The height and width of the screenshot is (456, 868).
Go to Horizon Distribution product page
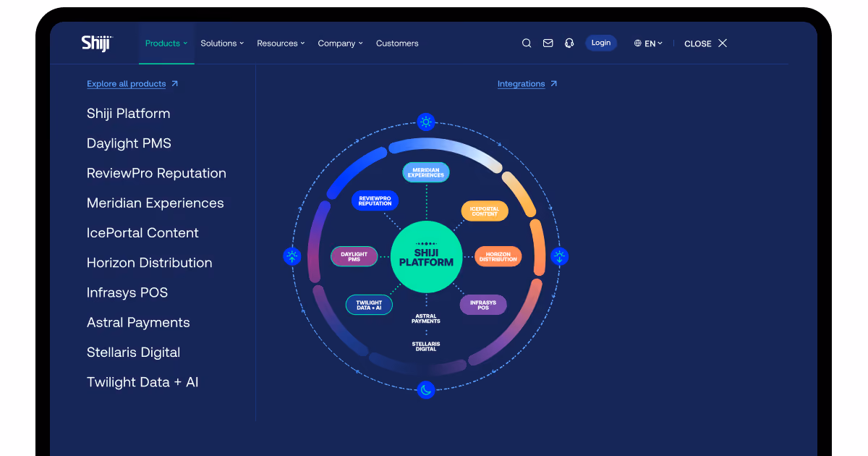pyautogui.click(x=150, y=263)
